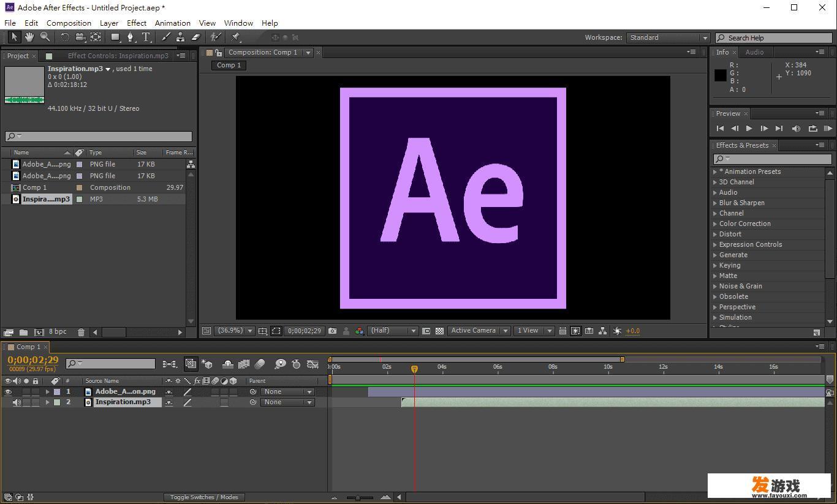This screenshot has height=504, width=837.
Task: Open the Active Camera view dropdown
Action: (x=479, y=331)
